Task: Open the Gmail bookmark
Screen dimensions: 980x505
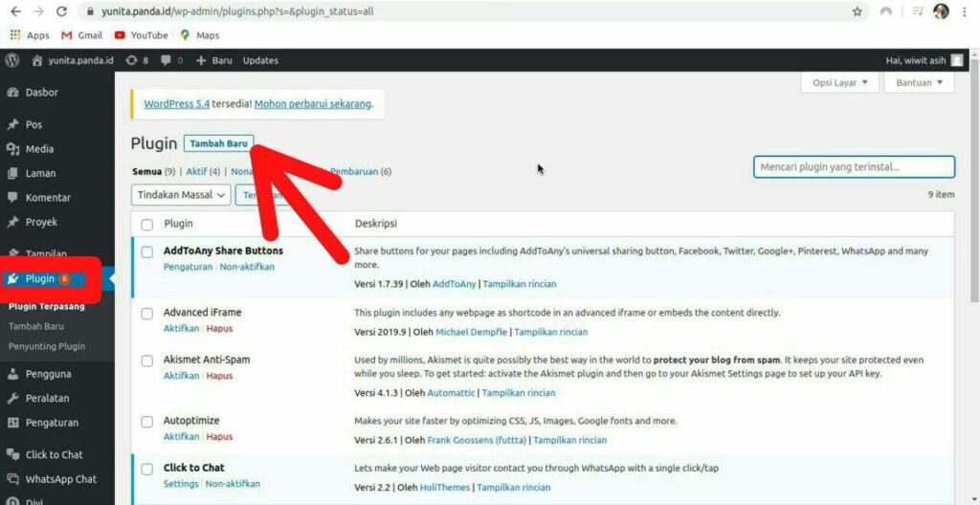Action: 81,35
